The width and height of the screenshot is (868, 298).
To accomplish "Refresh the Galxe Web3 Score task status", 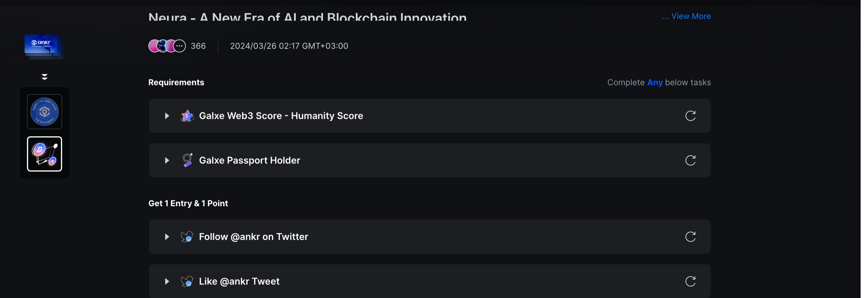I will (690, 116).
